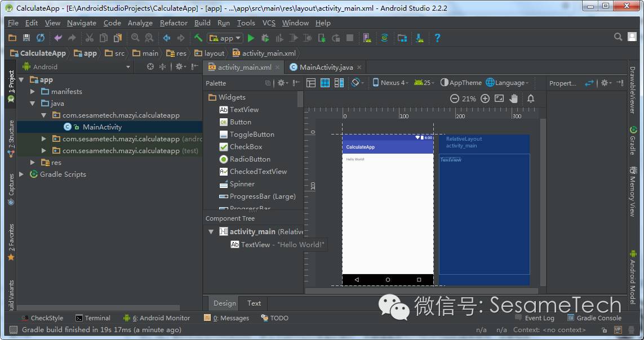Open the Refactor menu
Screen dimensions: 644x340
(174, 23)
